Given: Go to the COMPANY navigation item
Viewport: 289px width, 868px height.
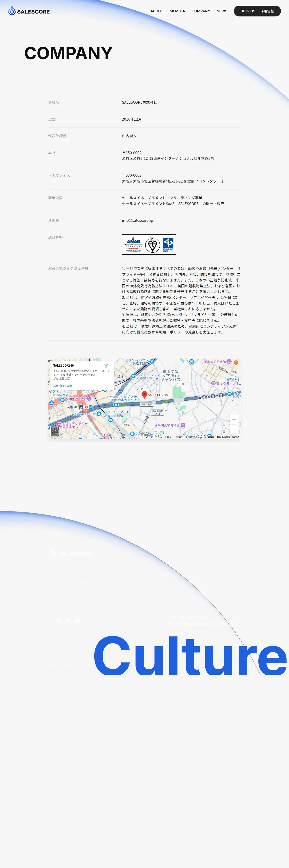Looking at the screenshot, I should coord(201,11).
